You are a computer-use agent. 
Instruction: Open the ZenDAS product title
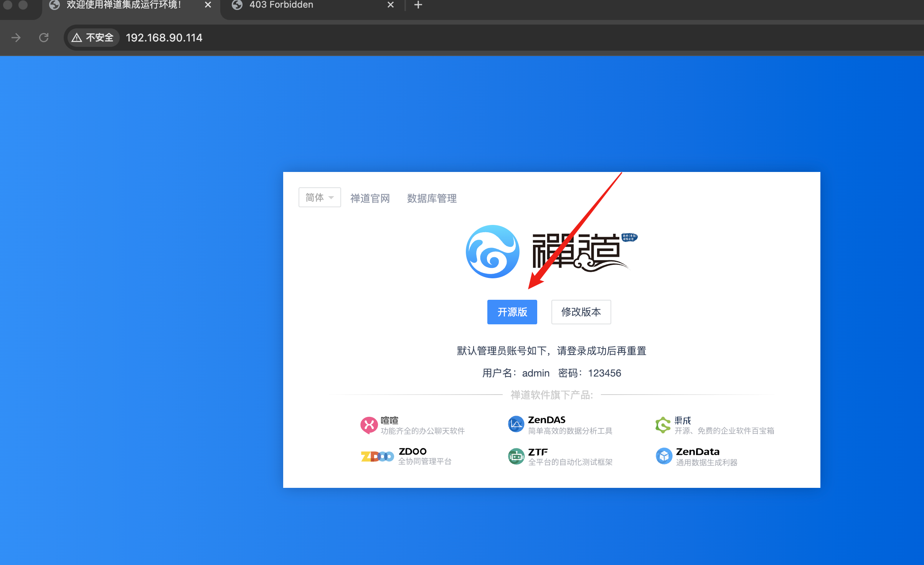click(x=546, y=420)
